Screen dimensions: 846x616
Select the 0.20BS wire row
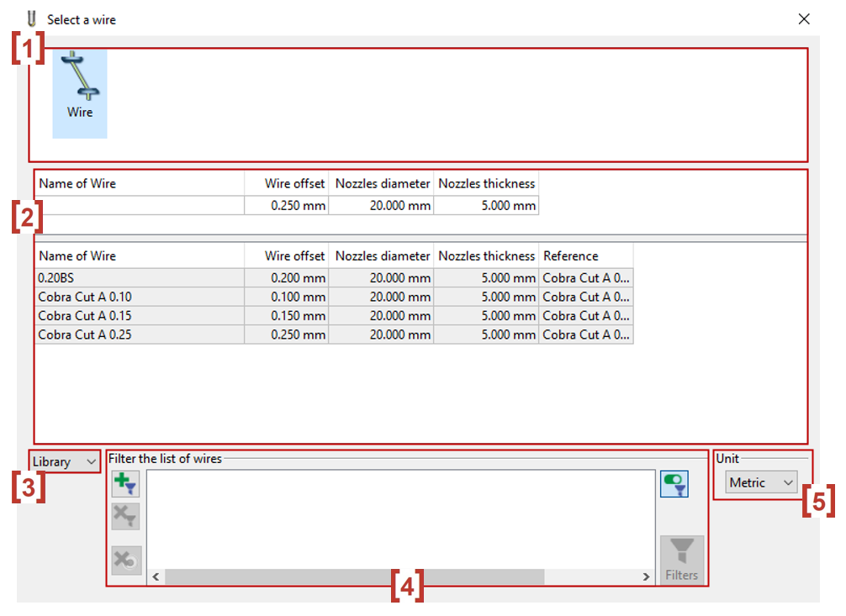click(139, 278)
